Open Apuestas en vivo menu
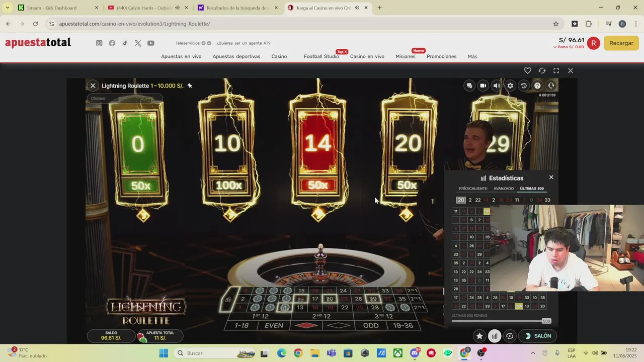This screenshot has height=362, width=644. [181, 56]
